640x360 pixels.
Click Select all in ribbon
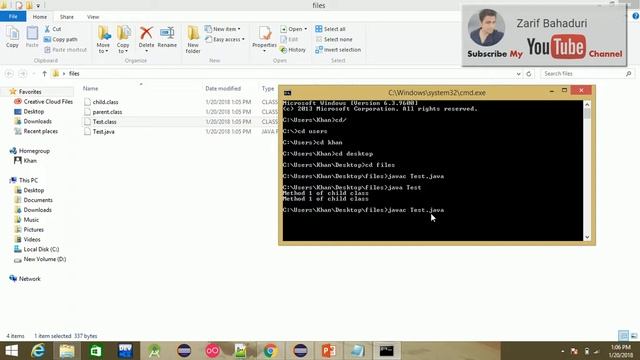pyautogui.click(x=330, y=29)
